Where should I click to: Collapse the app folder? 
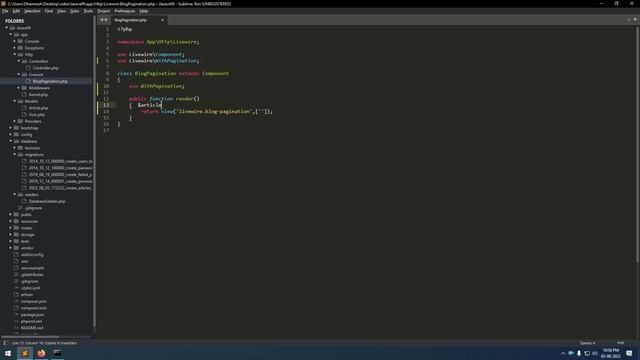[11, 35]
